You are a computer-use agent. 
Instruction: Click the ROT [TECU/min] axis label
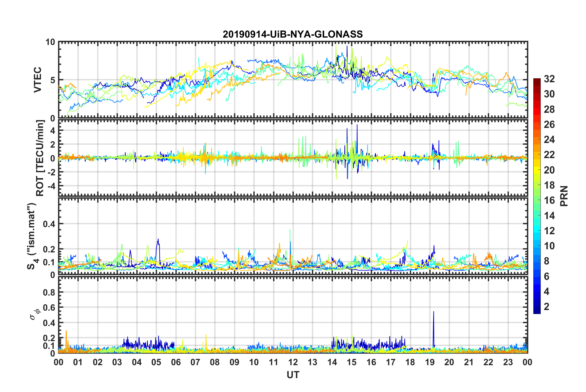click(x=40, y=158)
